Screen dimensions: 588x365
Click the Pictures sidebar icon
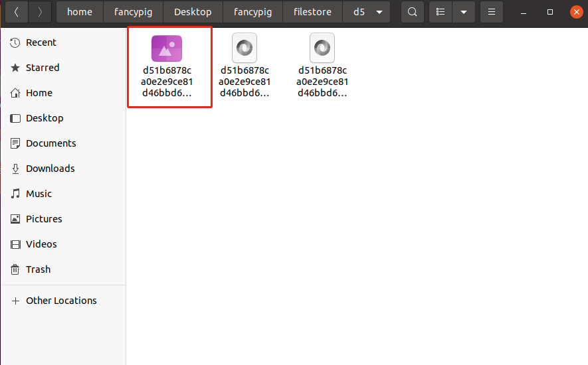pyautogui.click(x=15, y=219)
